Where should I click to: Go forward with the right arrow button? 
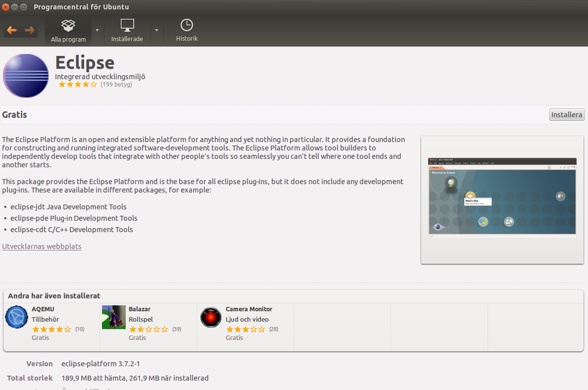click(x=30, y=30)
